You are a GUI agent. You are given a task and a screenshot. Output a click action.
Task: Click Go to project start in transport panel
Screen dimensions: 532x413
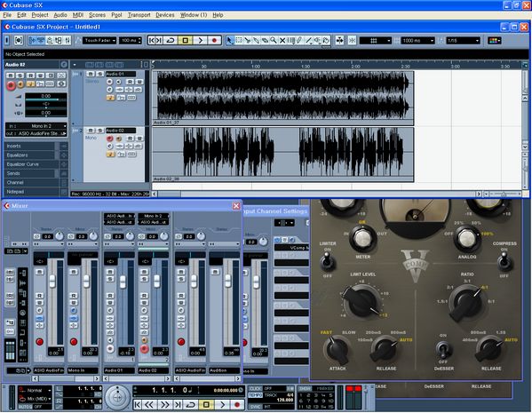click(x=137, y=404)
